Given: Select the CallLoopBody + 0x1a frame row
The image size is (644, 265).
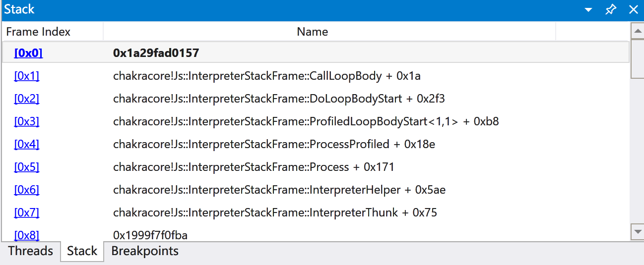Looking at the screenshot, I should 267,76.
